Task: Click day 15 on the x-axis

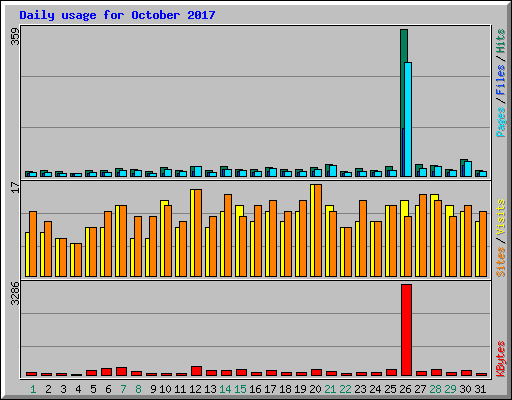Action: click(x=240, y=389)
